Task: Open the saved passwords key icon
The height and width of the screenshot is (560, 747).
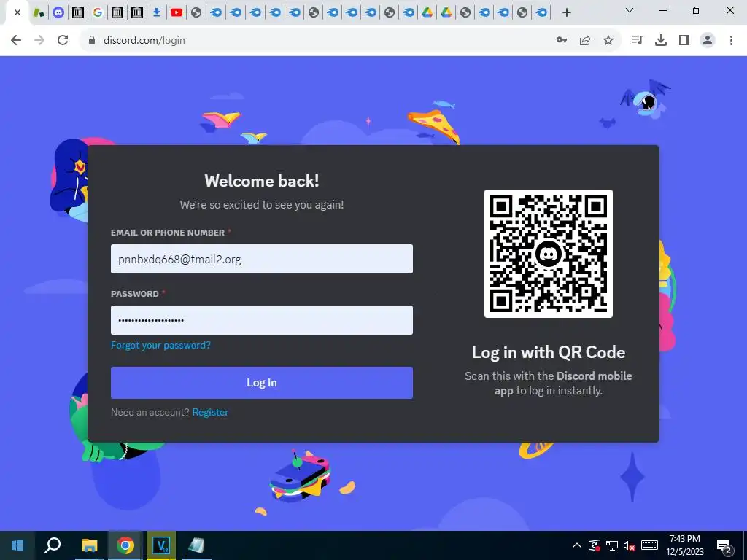Action: (562, 40)
